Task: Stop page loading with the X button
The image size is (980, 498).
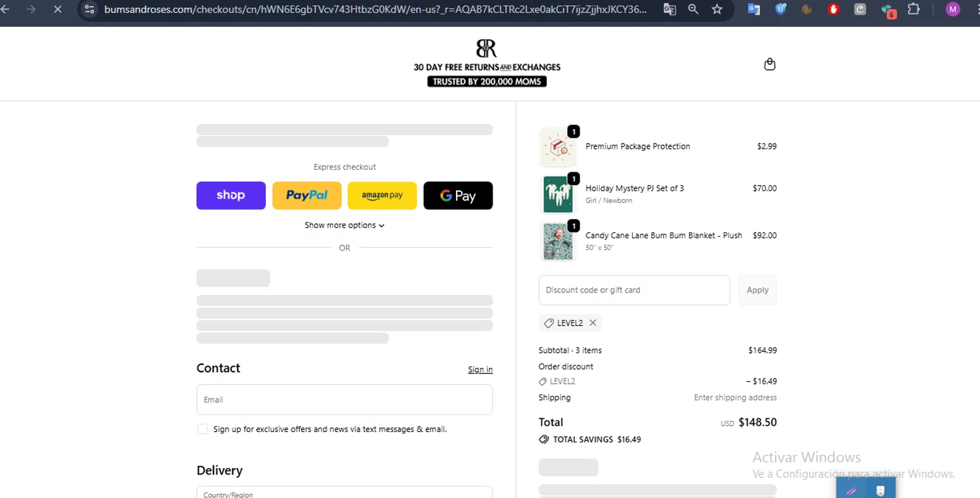Action: click(x=57, y=9)
